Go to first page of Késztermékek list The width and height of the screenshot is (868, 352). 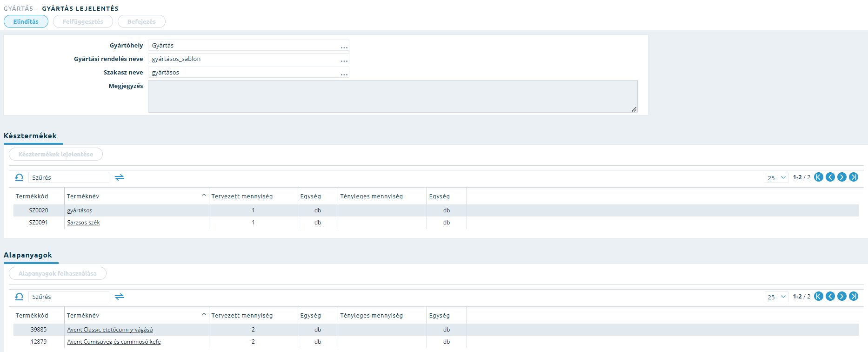pos(819,177)
